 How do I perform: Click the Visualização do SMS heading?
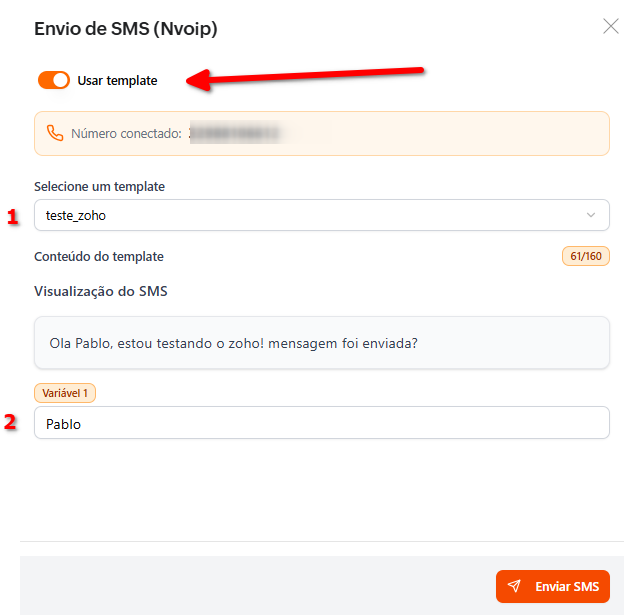pyautogui.click(x=101, y=292)
